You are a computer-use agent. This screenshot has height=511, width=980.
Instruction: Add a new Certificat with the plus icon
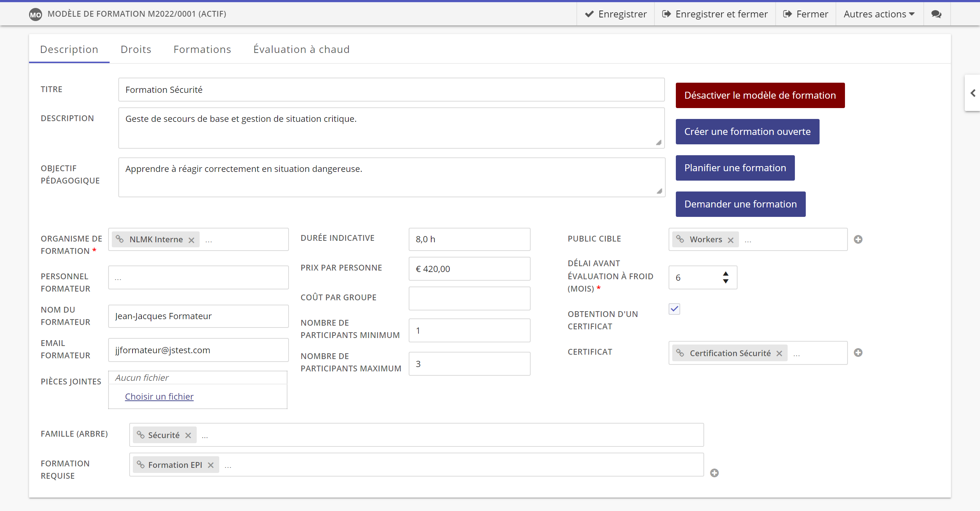pyautogui.click(x=858, y=353)
